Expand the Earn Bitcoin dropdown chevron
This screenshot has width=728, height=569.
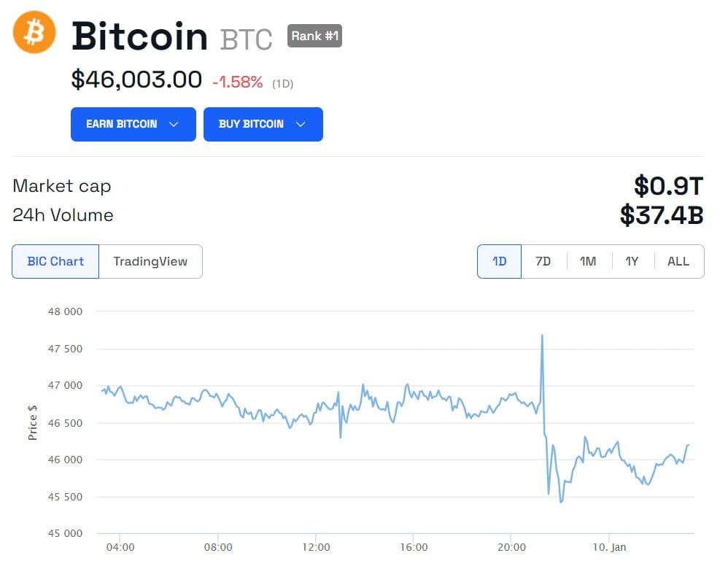174,124
